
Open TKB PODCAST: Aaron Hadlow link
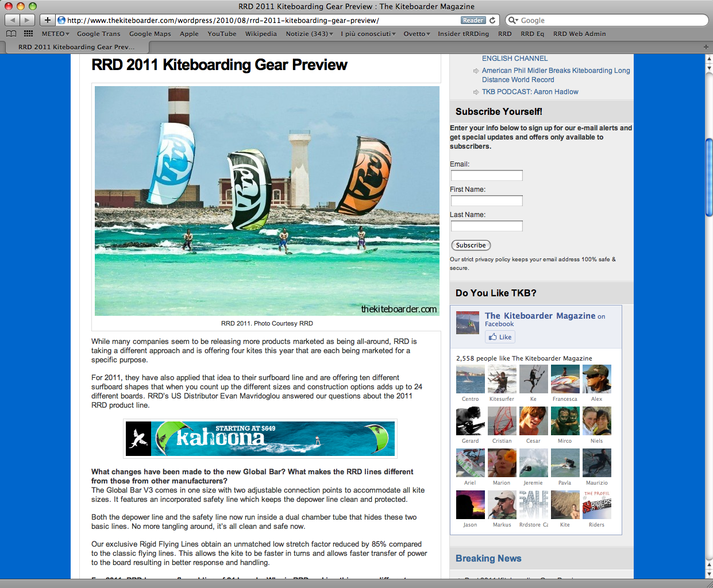tap(530, 92)
